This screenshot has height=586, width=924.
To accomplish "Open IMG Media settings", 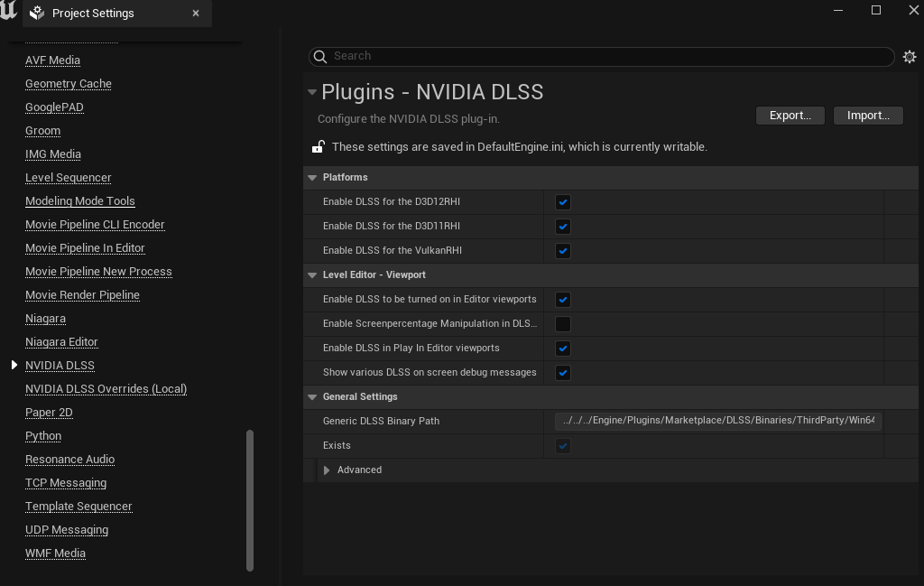I will [53, 154].
